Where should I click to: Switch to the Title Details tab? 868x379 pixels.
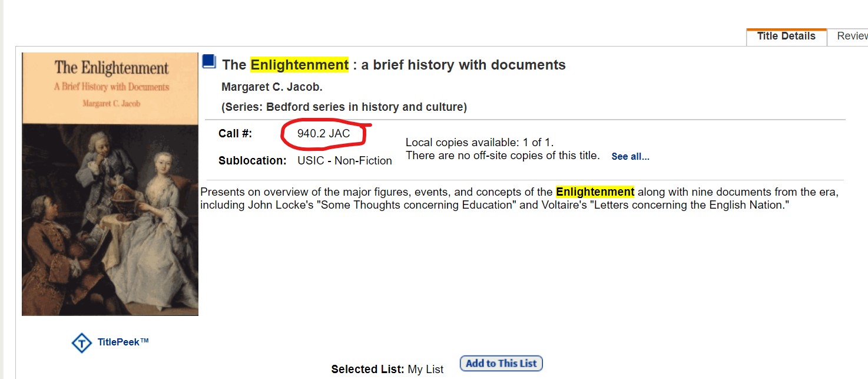(x=786, y=37)
